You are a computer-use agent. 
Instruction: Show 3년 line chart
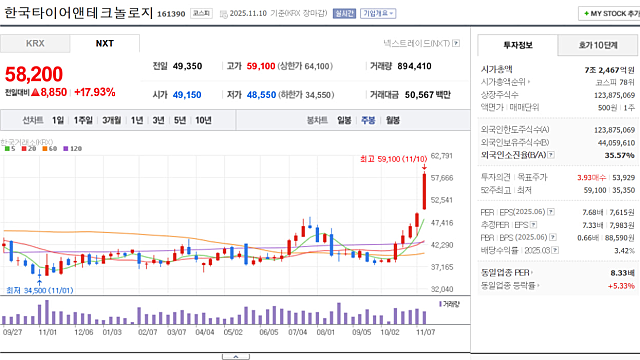pos(158,120)
